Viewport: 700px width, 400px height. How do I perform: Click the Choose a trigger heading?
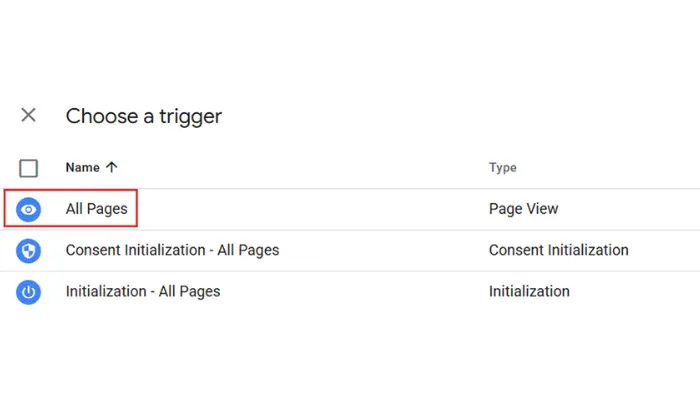pyautogui.click(x=144, y=116)
